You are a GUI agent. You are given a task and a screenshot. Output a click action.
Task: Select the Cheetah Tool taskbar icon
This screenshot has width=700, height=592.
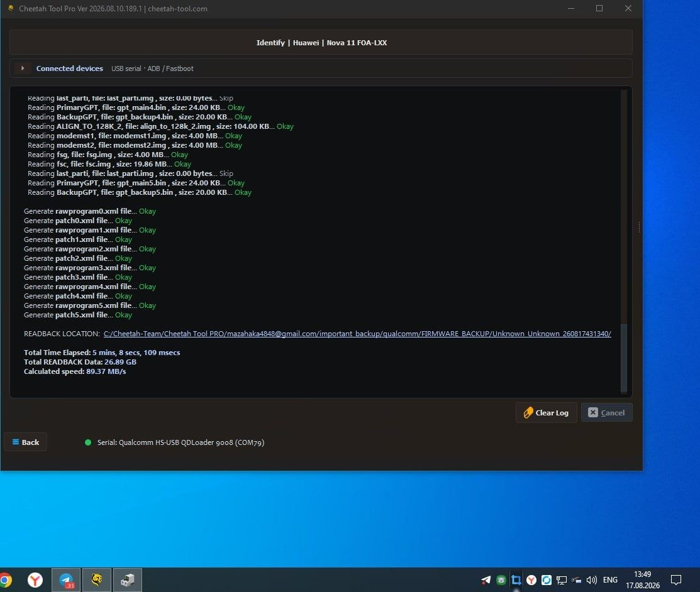(x=97, y=580)
